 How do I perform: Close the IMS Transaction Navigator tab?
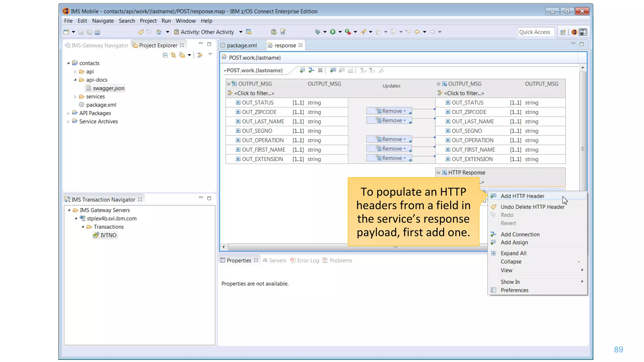140,200
